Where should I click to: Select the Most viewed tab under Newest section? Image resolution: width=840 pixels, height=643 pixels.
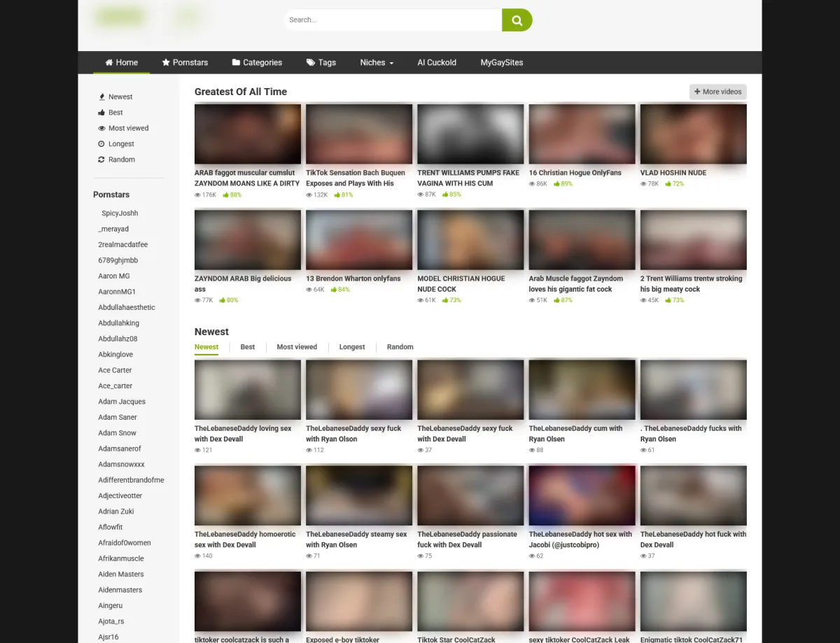[297, 347]
